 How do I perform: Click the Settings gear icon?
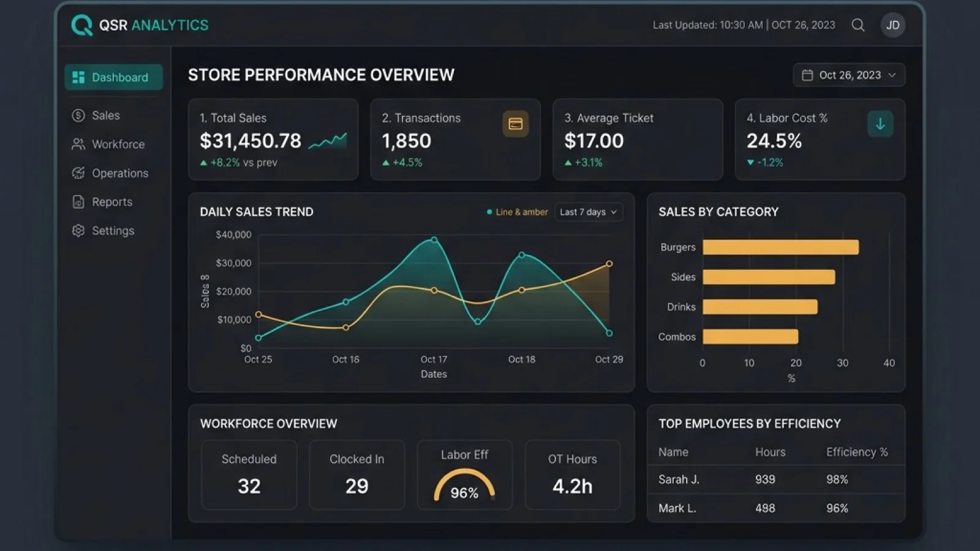click(78, 230)
